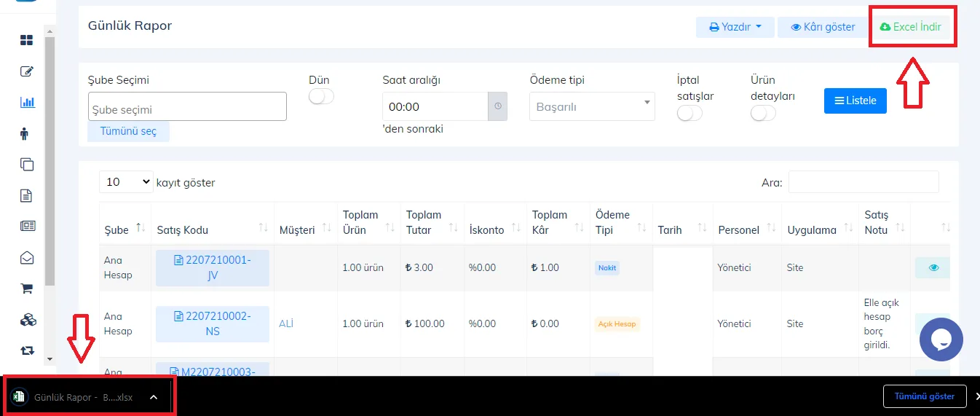
Task: Click the Açık Hesap payment badge
Action: tap(617, 323)
